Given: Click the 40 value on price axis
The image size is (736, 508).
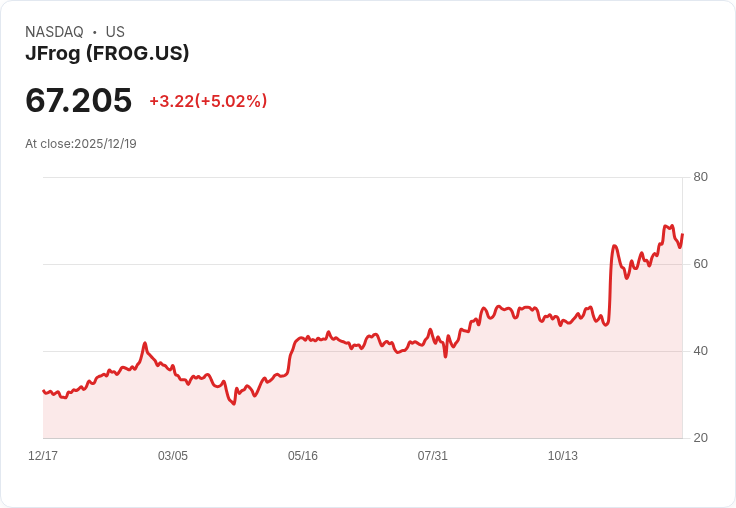Looking at the screenshot, I should (x=700, y=351).
